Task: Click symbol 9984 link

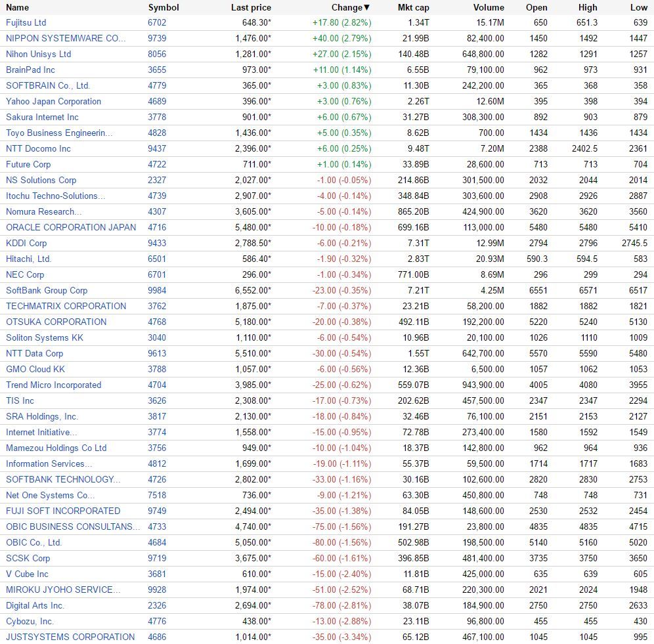Action: coord(157,290)
